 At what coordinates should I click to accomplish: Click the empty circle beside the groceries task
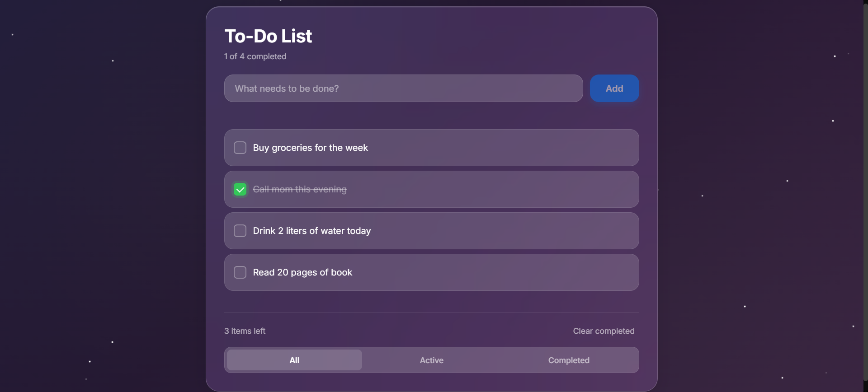[240, 147]
